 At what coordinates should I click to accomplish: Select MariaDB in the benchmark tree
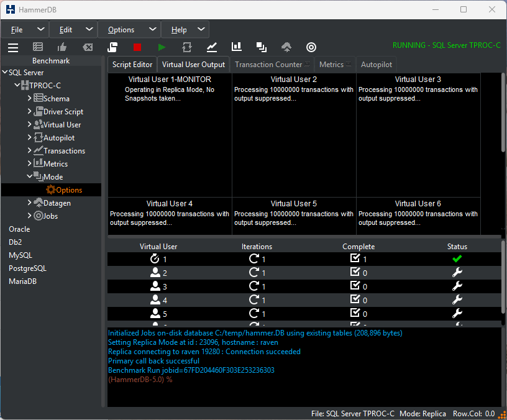(x=22, y=281)
